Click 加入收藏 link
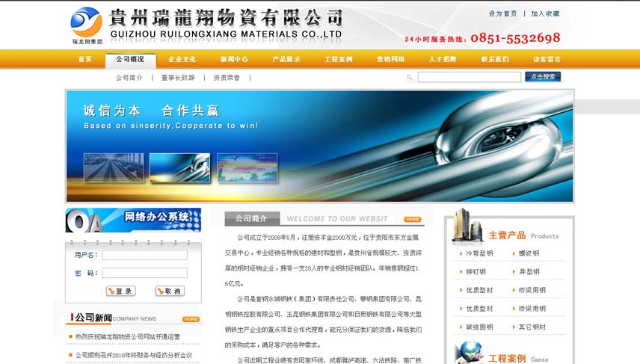The height and width of the screenshot is (364, 640). [545, 13]
